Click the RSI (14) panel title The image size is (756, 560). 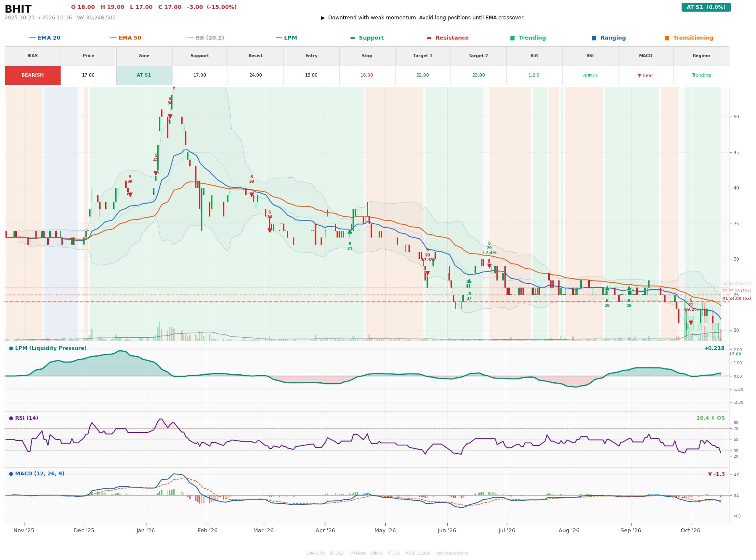[24, 418]
